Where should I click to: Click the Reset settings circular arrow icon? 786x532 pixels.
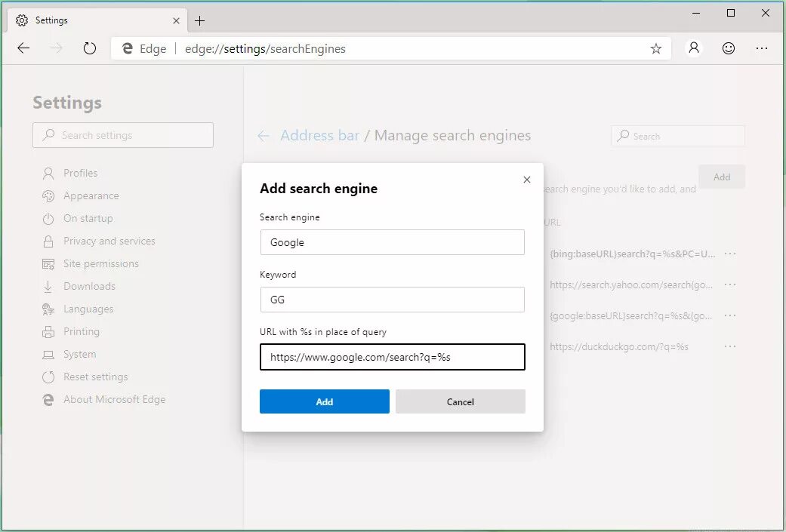click(x=48, y=377)
